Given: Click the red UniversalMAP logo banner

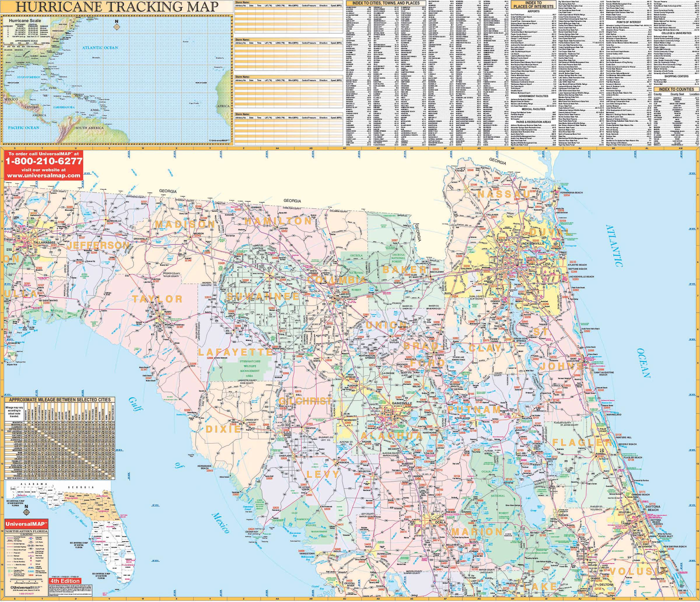Looking at the screenshot, I should 26,524.
